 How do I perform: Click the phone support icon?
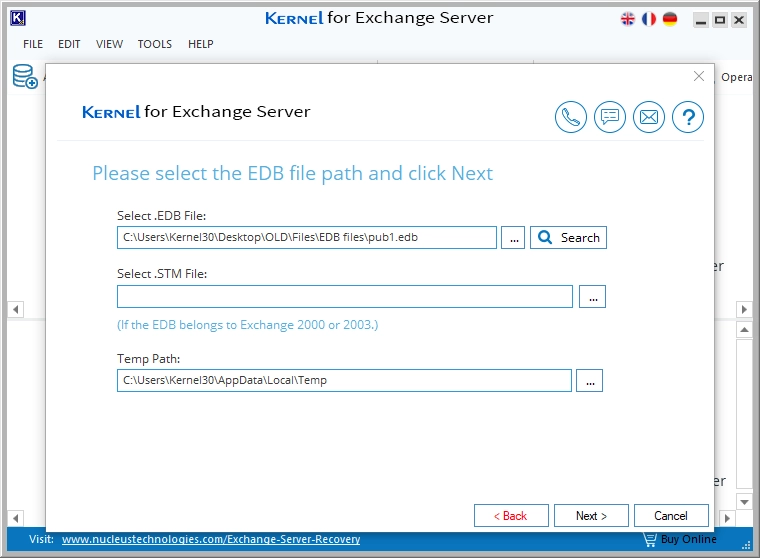(x=570, y=117)
